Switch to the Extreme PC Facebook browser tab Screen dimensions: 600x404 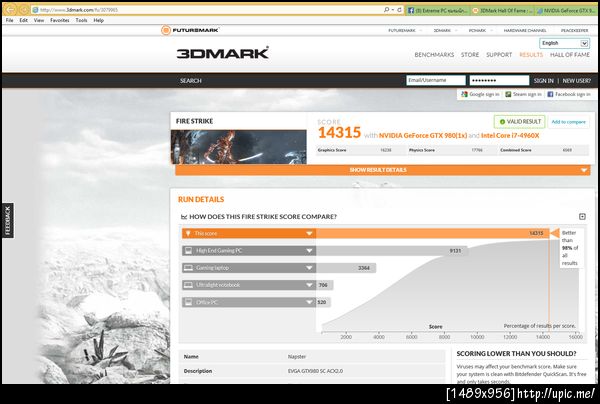click(437, 10)
